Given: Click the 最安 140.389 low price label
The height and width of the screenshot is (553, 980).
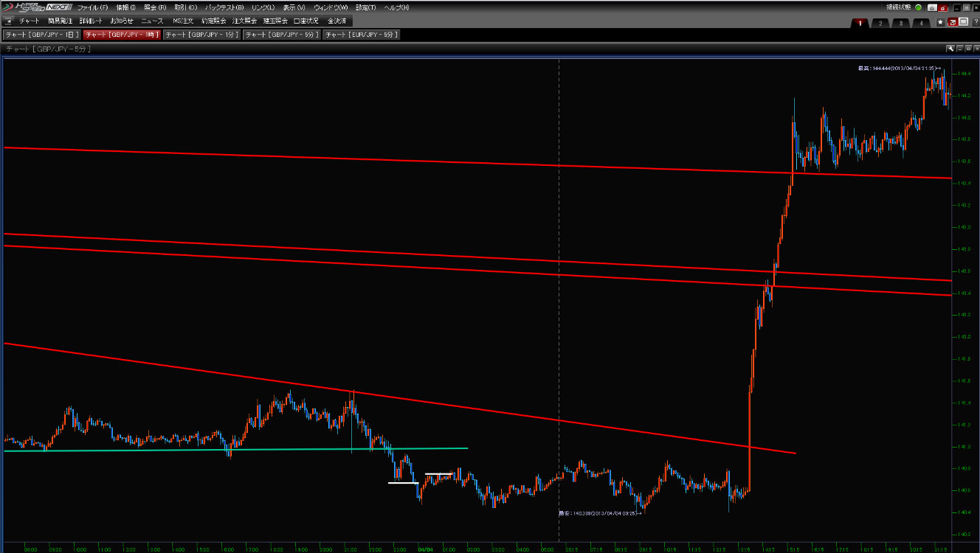Looking at the screenshot, I should point(600,512).
